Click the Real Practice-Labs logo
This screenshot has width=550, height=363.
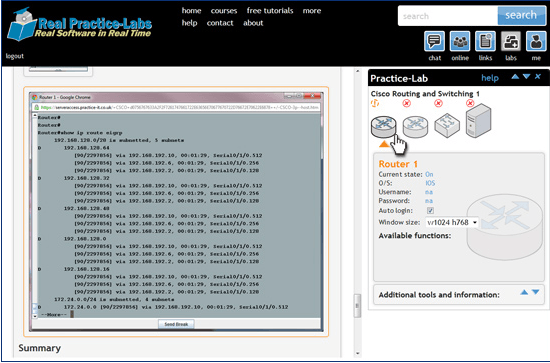tap(80, 25)
